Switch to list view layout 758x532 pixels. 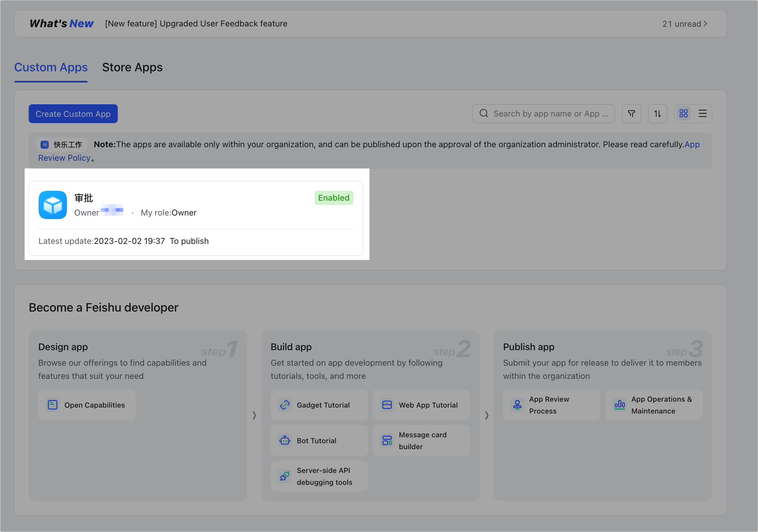[x=703, y=114]
